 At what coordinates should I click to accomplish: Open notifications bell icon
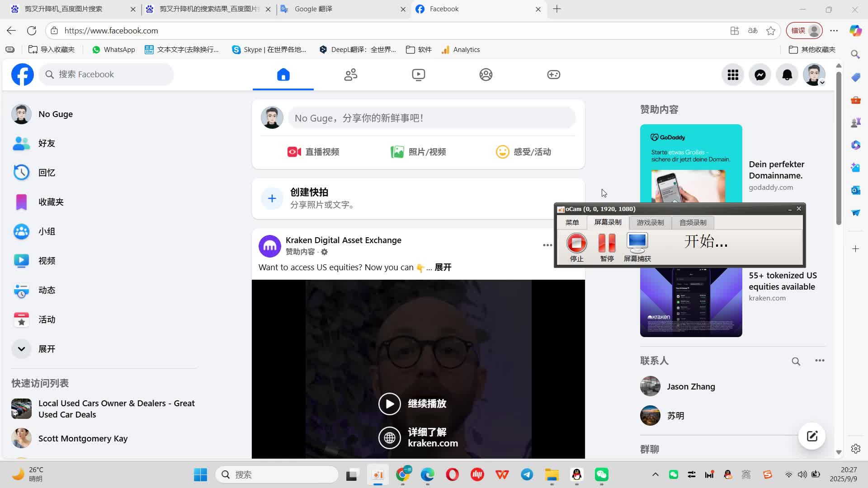(787, 75)
